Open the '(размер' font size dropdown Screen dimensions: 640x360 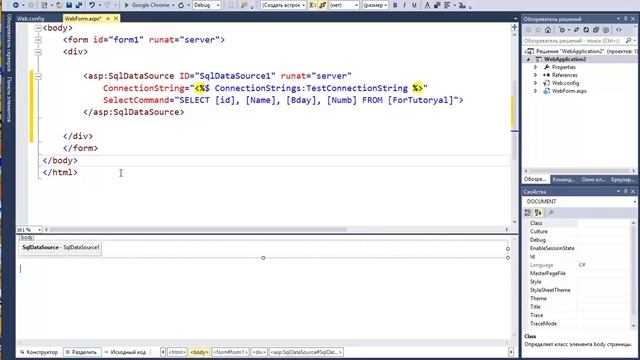pos(375,5)
